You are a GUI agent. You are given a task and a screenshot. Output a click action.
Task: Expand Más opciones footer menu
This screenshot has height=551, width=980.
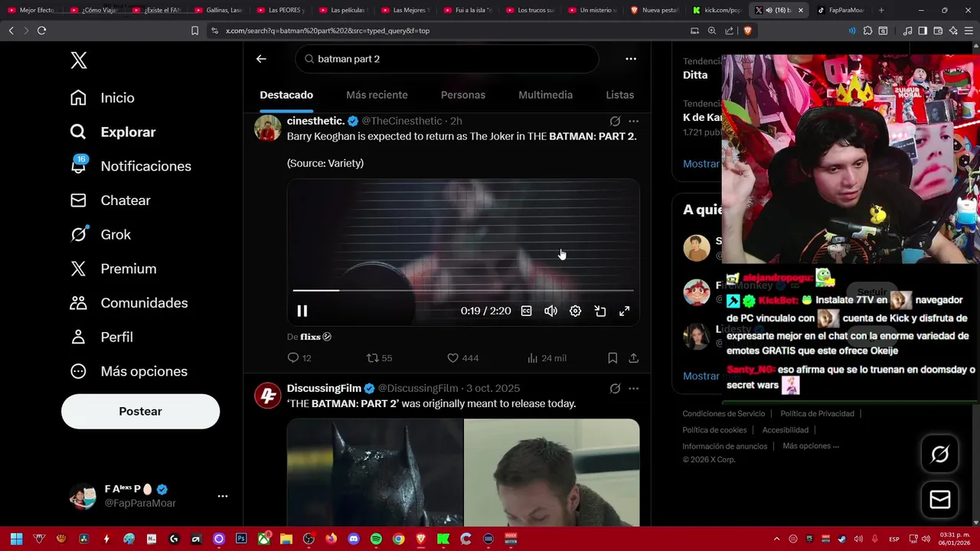tap(811, 446)
